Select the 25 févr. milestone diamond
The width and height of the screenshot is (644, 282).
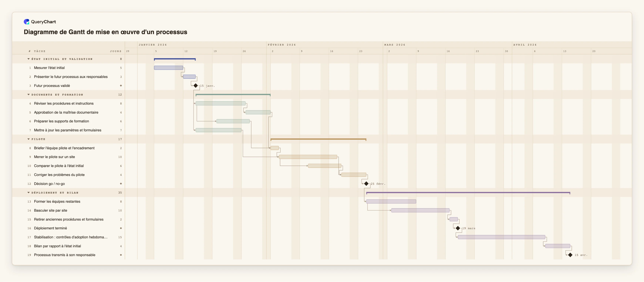[x=366, y=184]
